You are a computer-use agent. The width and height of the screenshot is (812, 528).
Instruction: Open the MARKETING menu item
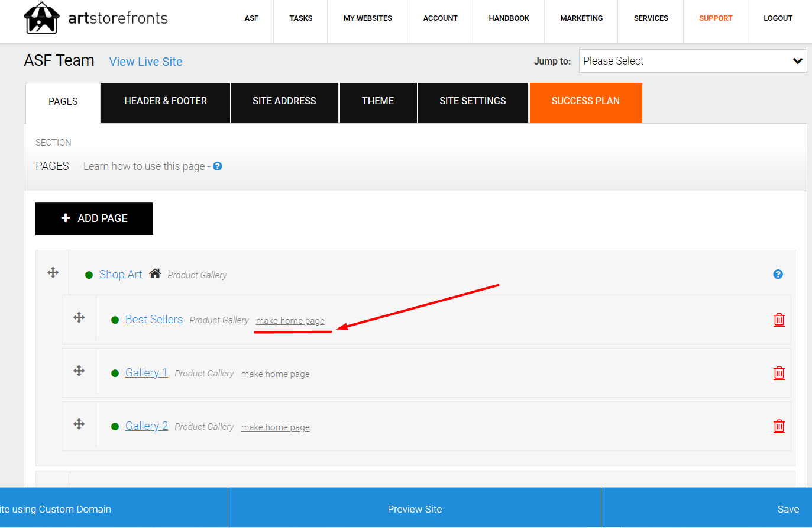pos(581,18)
